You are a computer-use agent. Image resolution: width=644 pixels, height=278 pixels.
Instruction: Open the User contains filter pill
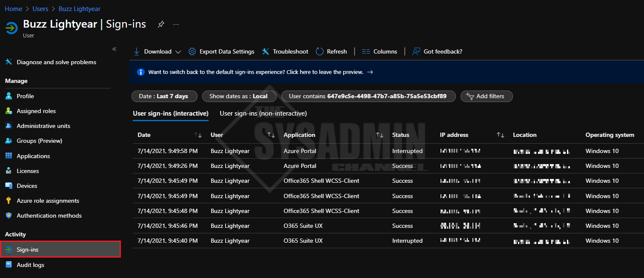coord(369,96)
